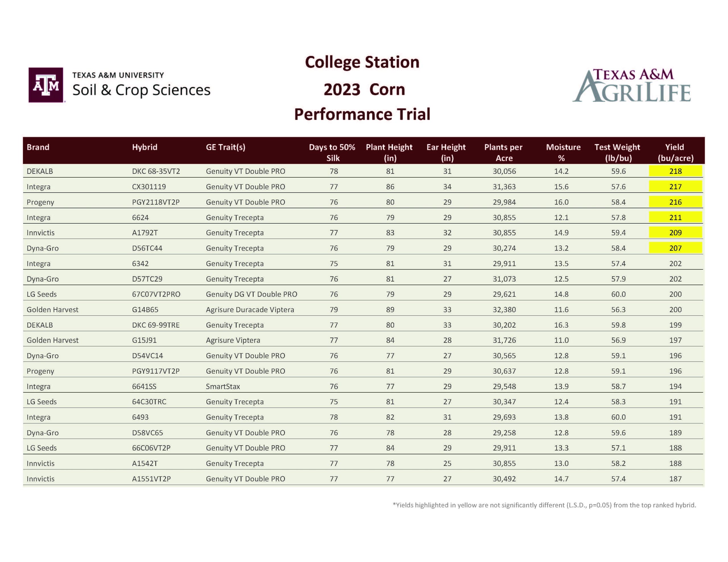This screenshot has width=728, height=562.
Task: Click hybrid A1551VT2P in the last row
Action: (x=151, y=479)
